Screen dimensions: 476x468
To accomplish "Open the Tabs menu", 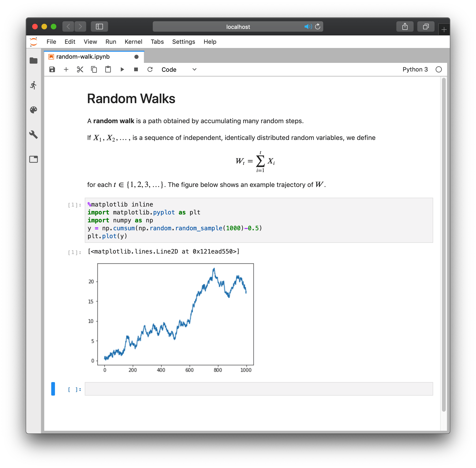I will [157, 42].
